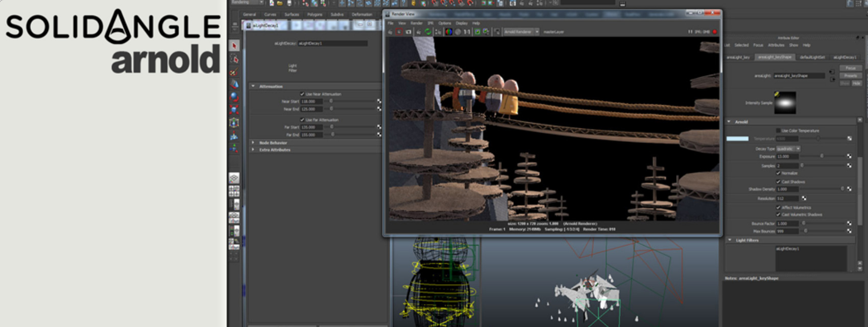Click the Focus button
The height and width of the screenshot is (327, 868).
pyautogui.click(x=850, y=68)
